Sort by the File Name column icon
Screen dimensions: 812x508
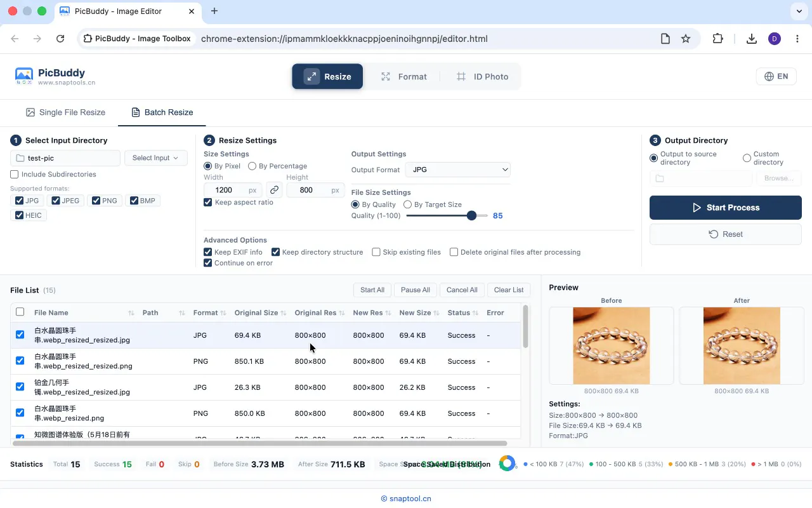tap(131, 313)
